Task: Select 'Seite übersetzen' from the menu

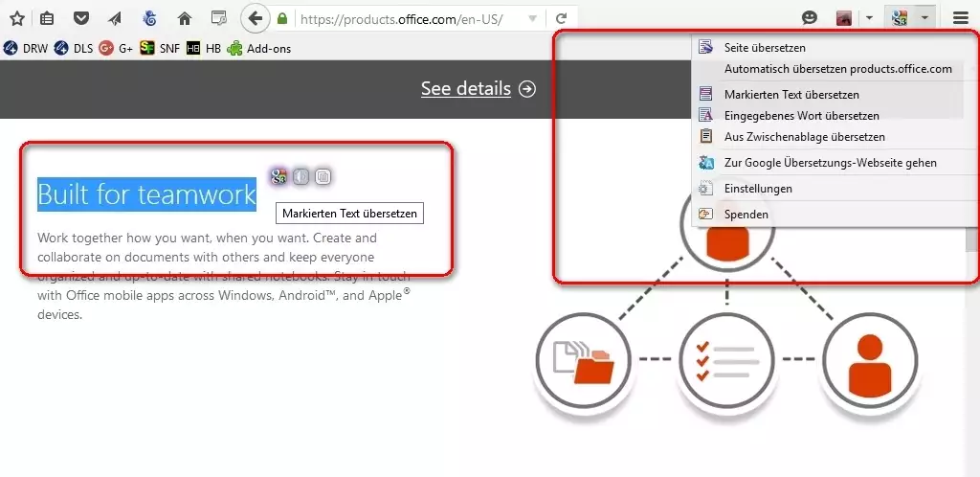Action: pos(765,47)
